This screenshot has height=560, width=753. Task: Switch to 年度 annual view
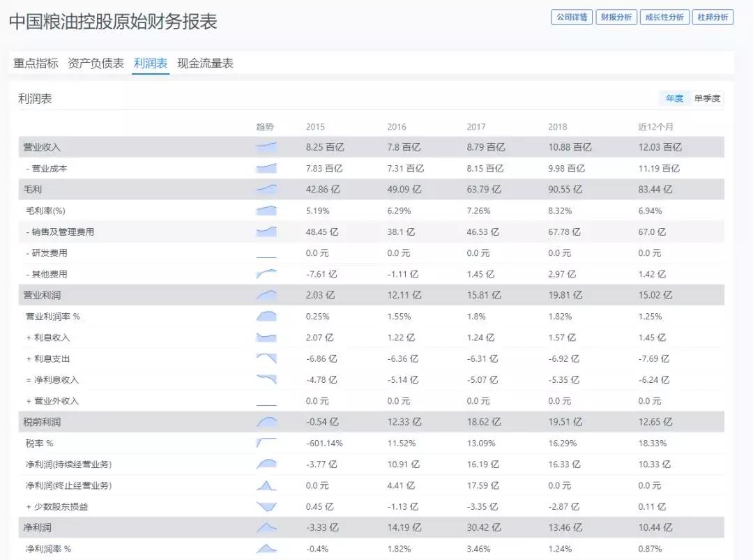point(674,98)
